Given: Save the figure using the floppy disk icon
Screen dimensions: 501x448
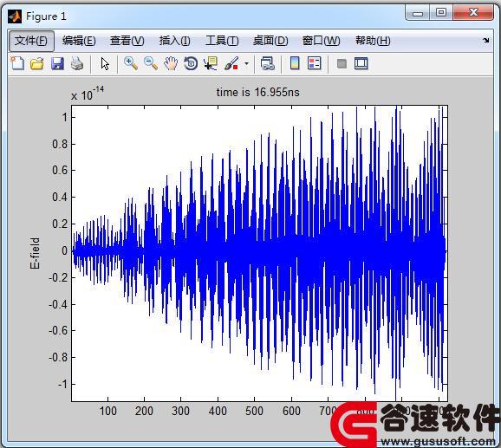Looking at the screenshot, I should [x=57, y=63].
